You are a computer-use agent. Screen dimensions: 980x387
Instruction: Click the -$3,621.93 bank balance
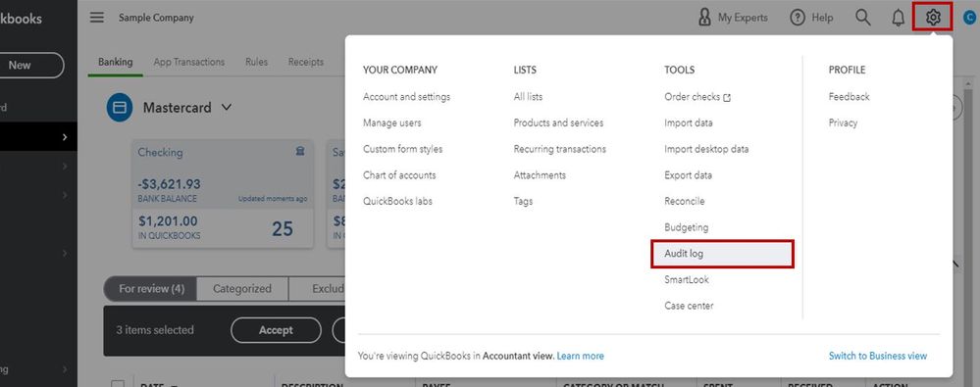170,184
